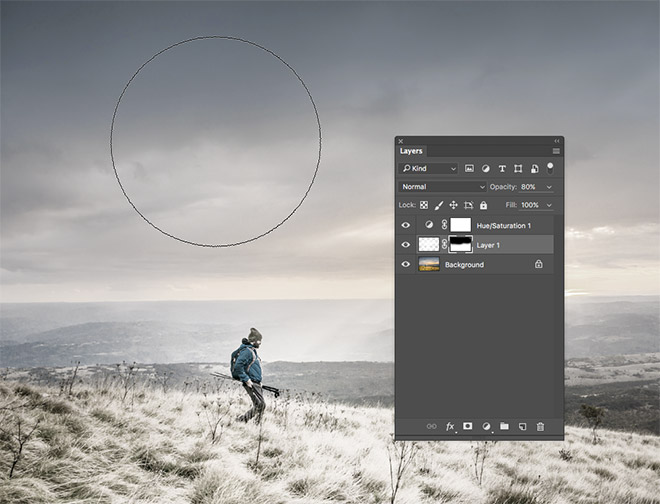Expand the Kind filter dropdown
Screen dimensions: 660x504
(x=428, y=169)
